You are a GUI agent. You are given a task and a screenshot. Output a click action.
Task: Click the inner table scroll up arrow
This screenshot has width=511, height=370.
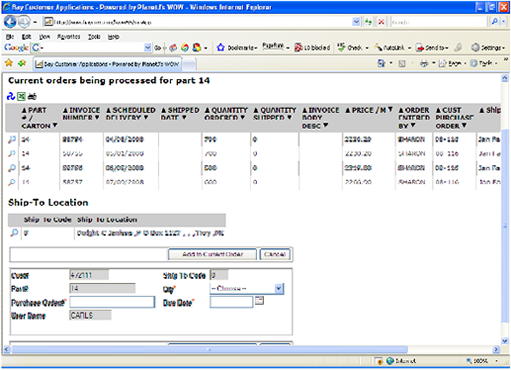click(x=505, y=78)
